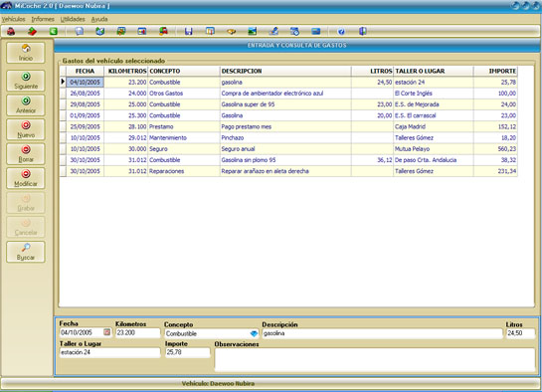542x392 pixels.
Task: Click the Descripción input with gasolina
Action: click(382, 333)
